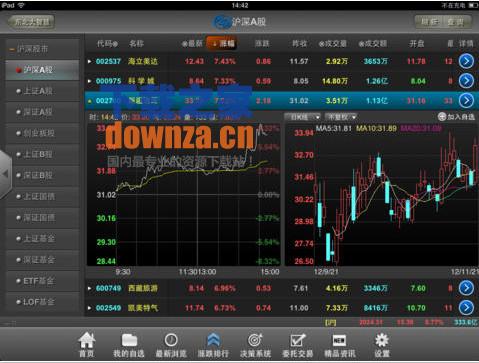Select 深证基金 in sidebar
This screenshot has height=363, width=479.
(42, 260)
